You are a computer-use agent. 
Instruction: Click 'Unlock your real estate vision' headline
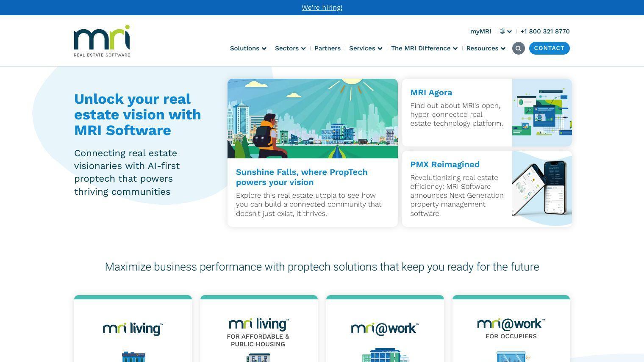click(x=138, y=114)
